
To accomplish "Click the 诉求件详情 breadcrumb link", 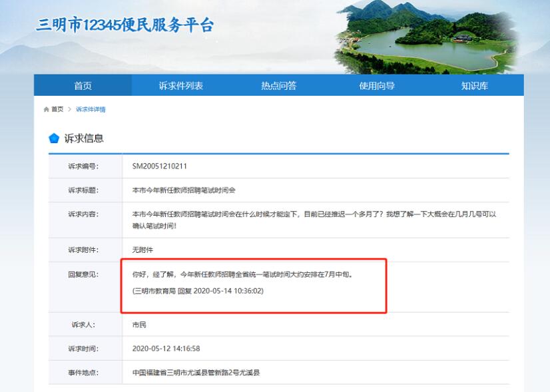I will coord(91,109).
